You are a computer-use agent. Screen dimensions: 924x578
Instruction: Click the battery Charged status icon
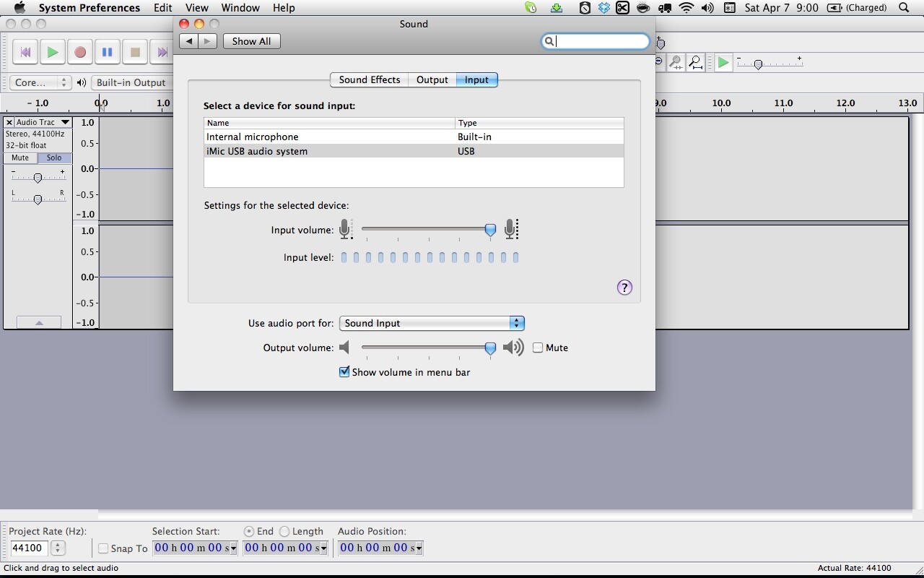(857, 8)
